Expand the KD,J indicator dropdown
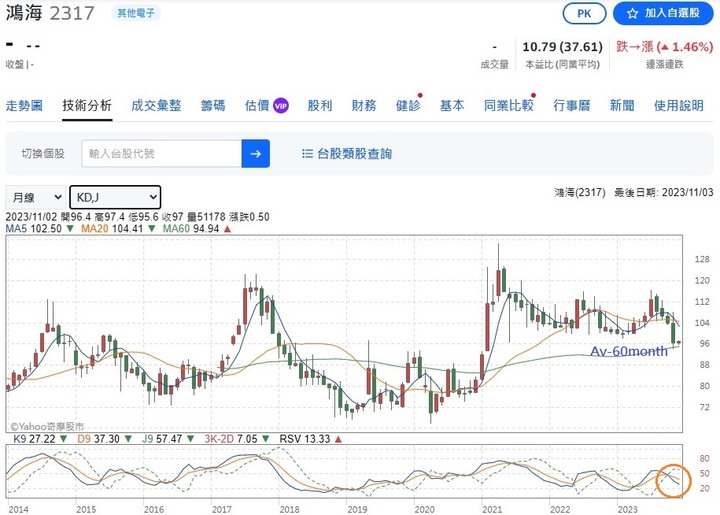720x515 pixels. click(115, 197)
